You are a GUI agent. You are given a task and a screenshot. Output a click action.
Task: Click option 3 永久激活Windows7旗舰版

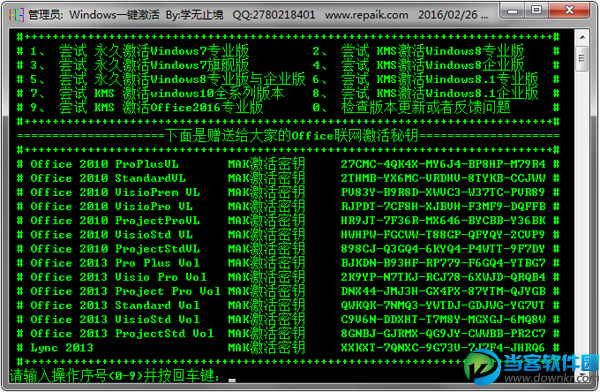pos(140,65)
